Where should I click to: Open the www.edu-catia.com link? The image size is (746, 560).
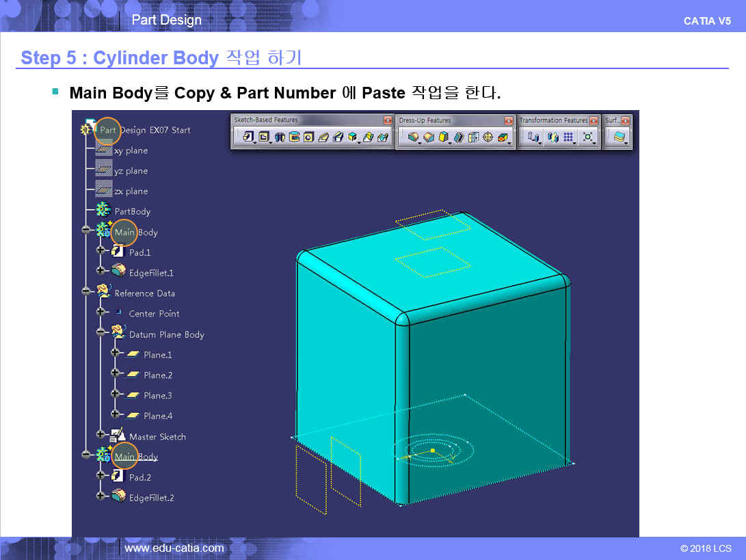[x=174, y=548]
